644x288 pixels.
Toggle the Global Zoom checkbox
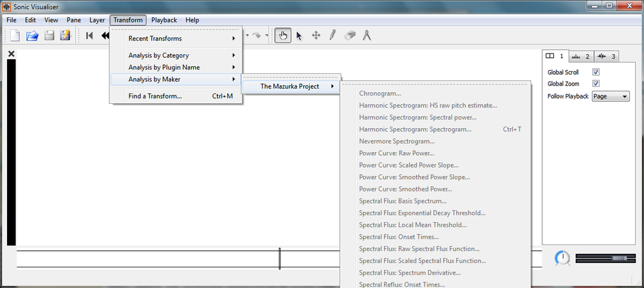596,84
